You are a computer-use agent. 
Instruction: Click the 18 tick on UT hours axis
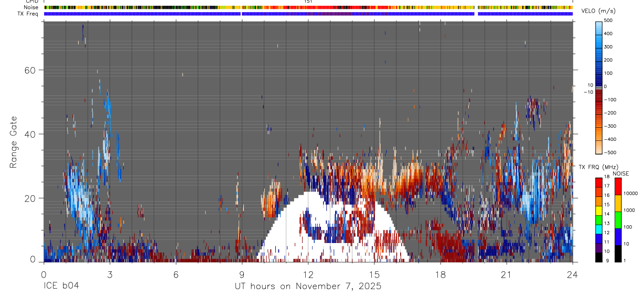(440, 274)
